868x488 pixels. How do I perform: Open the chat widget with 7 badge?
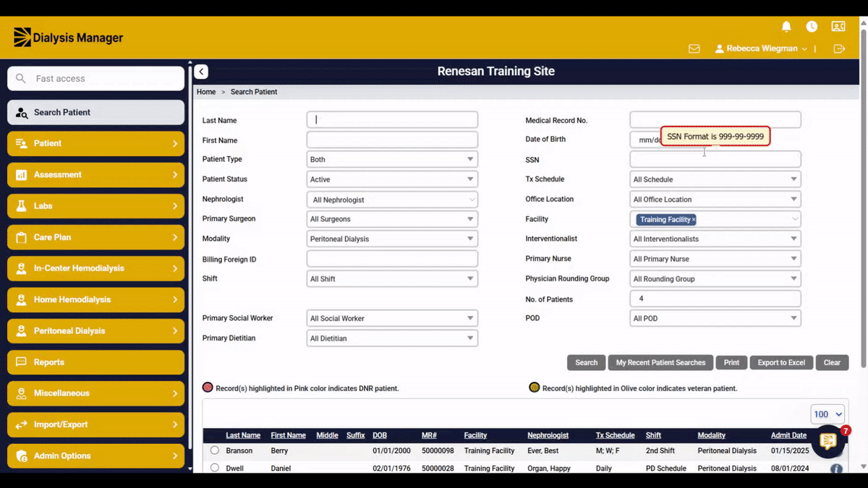click(829, 441)
